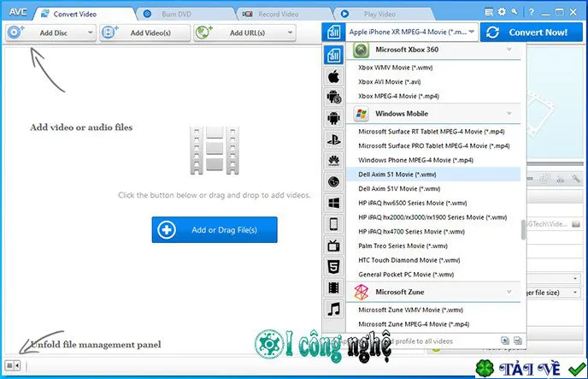Select the film strip video formats icon
The image size is (588, 379).
(x=333, y=287)
